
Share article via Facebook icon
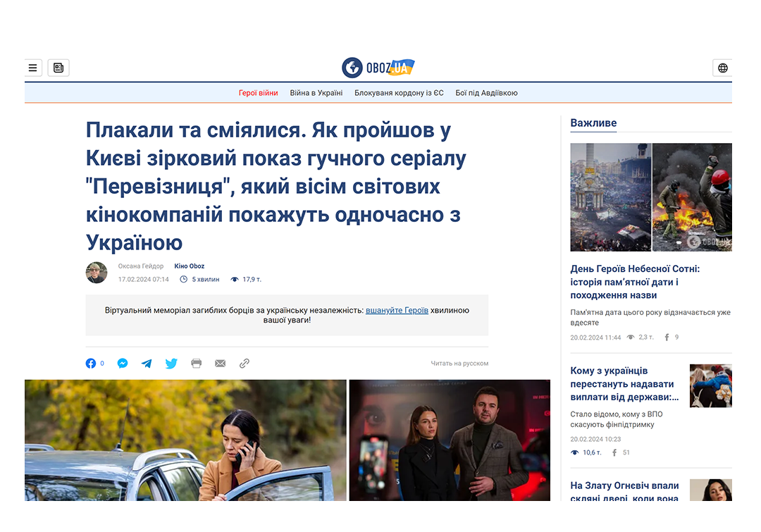91,364
